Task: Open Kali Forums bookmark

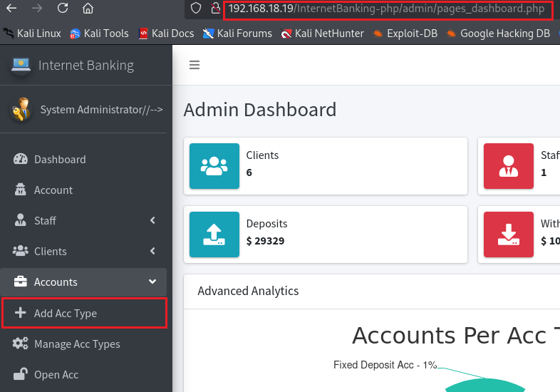Action: [x=237, y=33]
